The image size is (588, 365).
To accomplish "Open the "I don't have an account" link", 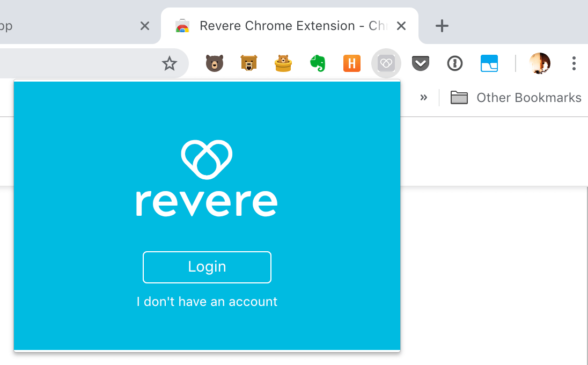I will pos(207,302).
